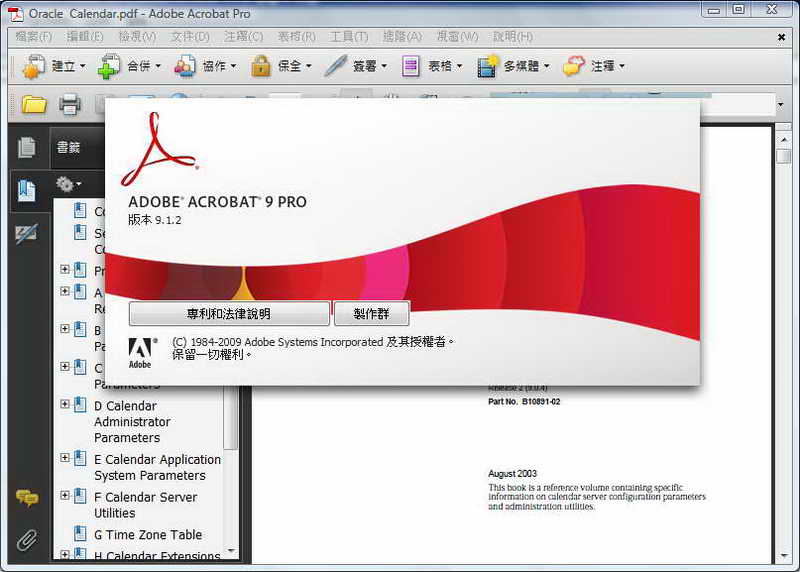Open the Pages panel in left sidebar

[x=26, y=147]
